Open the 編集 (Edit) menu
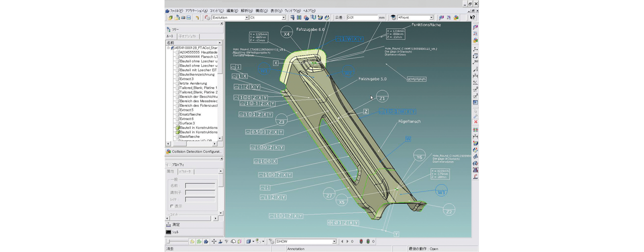The height and width of the screenshot is (252, 644). click(232, 11)
